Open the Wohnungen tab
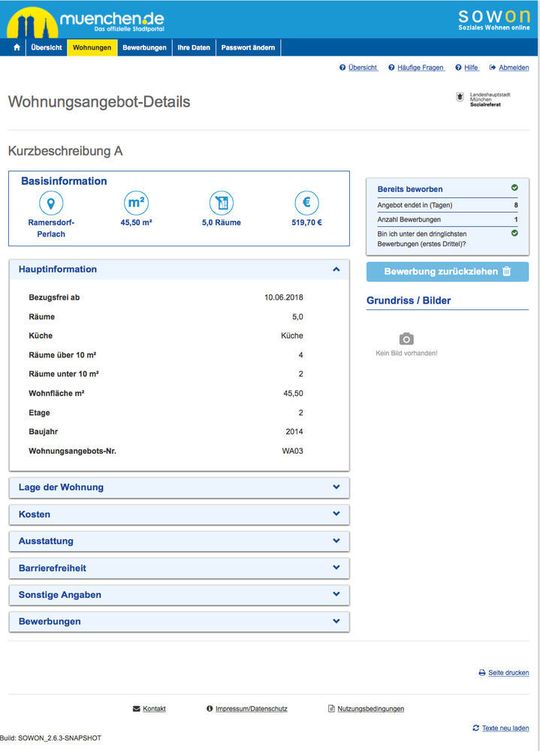 click(x=92, y=47)
